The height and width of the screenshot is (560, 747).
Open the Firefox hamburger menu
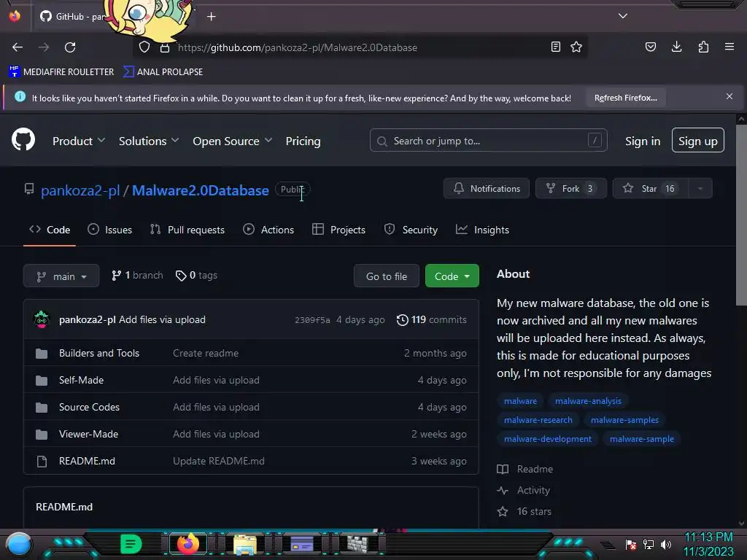pyautogui.click(x=729, y=47)
